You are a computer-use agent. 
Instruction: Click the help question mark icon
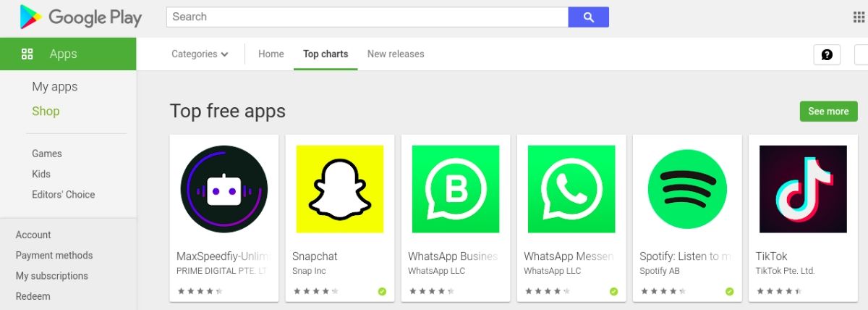pyautogui.click(x=827, y=54)
